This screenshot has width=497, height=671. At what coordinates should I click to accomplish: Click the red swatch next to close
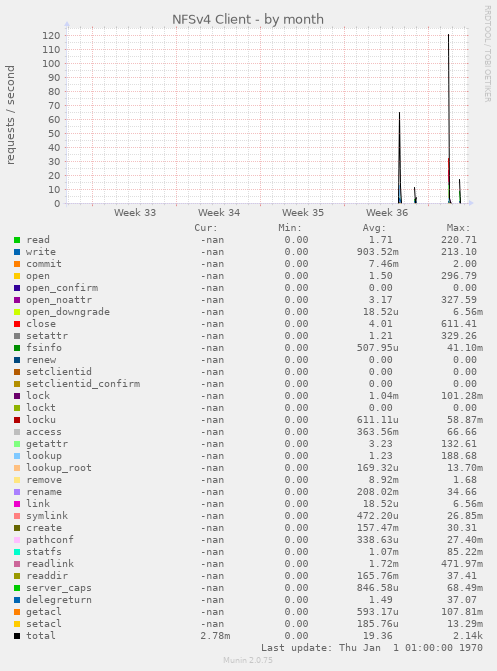[x=17, y=324]
